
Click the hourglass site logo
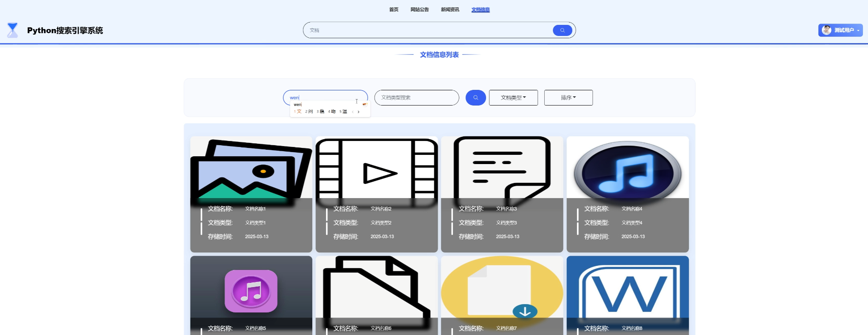point(12,30)
